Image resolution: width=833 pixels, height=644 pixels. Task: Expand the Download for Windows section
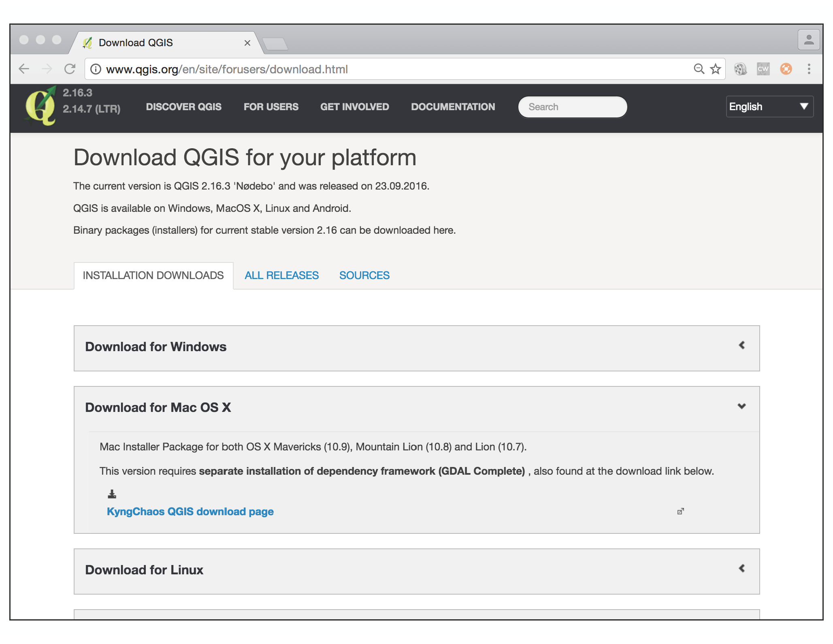[x=742, y=345]
